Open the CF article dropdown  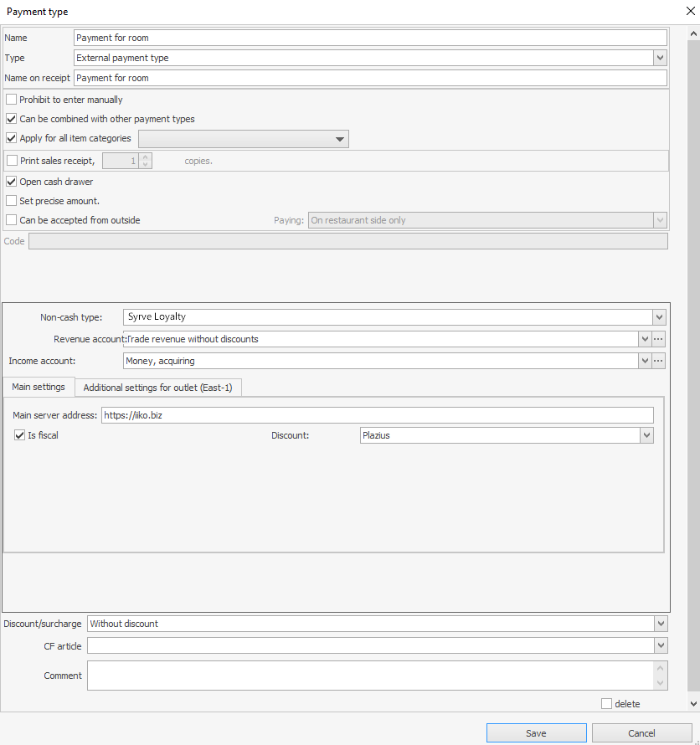coord(661,645)
